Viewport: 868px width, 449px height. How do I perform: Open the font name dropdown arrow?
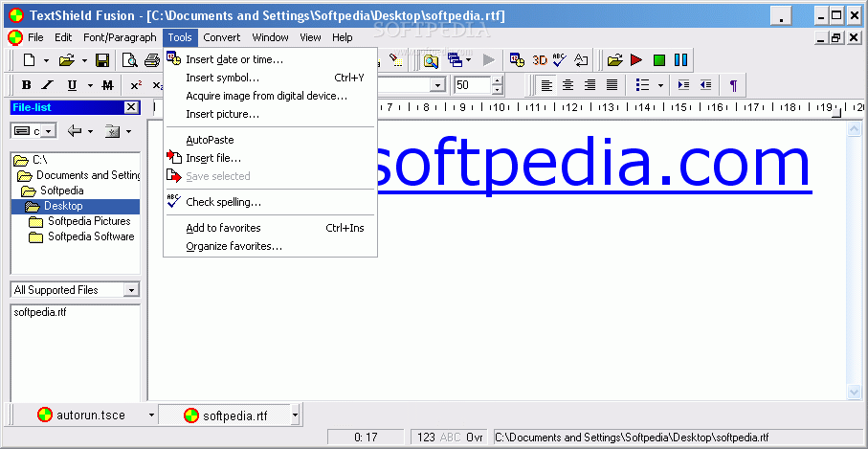tap(438, 85)
